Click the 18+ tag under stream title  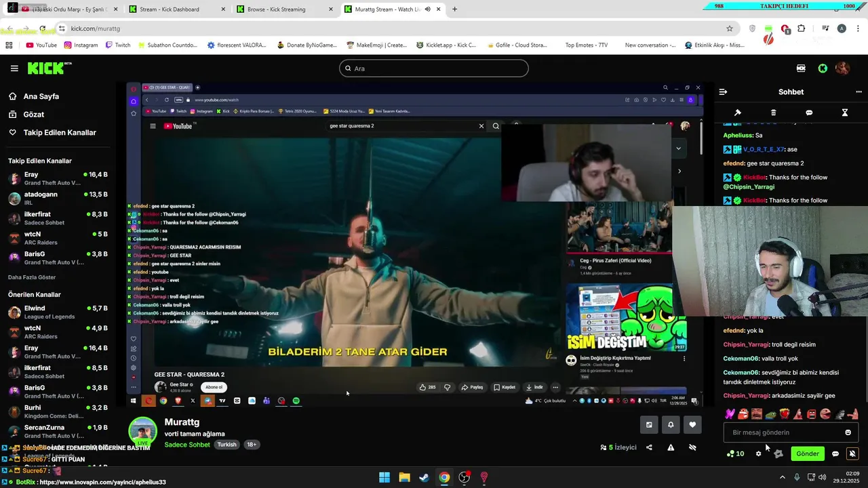(x=252, y=445)
